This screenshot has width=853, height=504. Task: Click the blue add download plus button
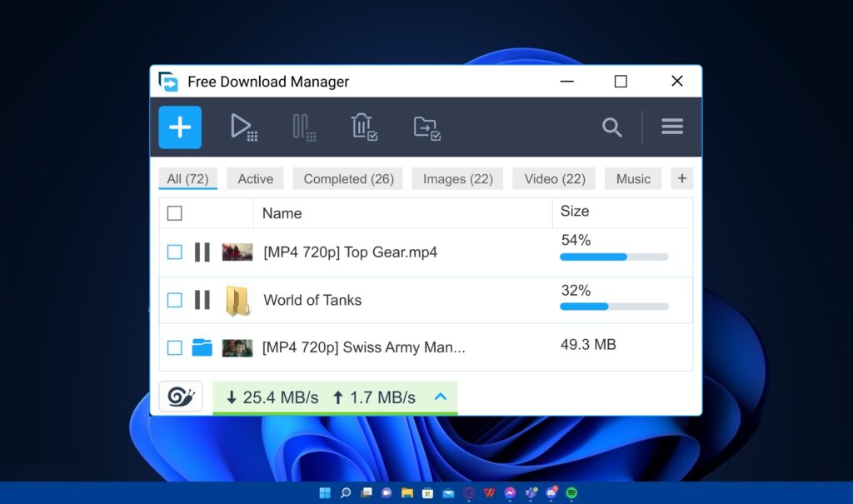pos(180,127)
